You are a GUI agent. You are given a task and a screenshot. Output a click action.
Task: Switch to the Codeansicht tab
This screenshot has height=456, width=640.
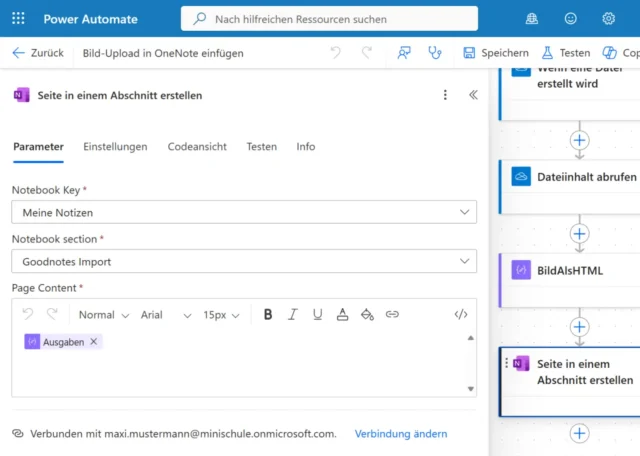[197, 147]
